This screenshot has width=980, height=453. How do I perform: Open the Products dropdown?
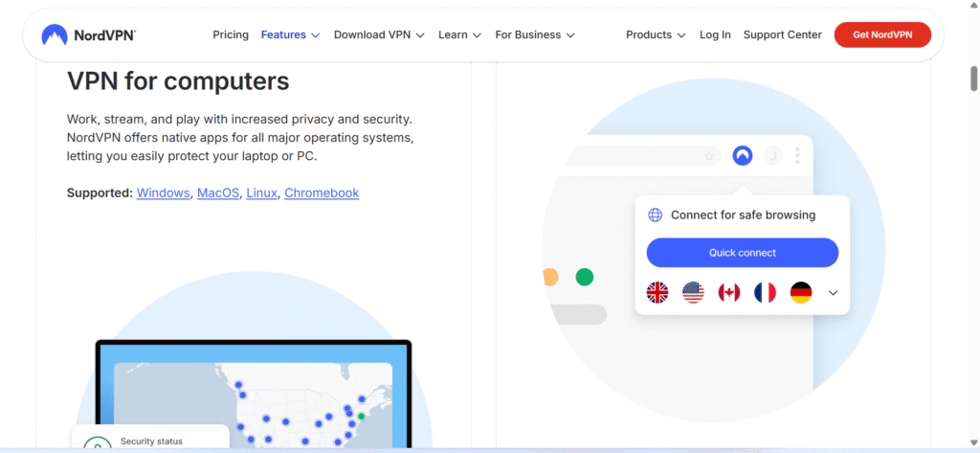click(656, 34)
